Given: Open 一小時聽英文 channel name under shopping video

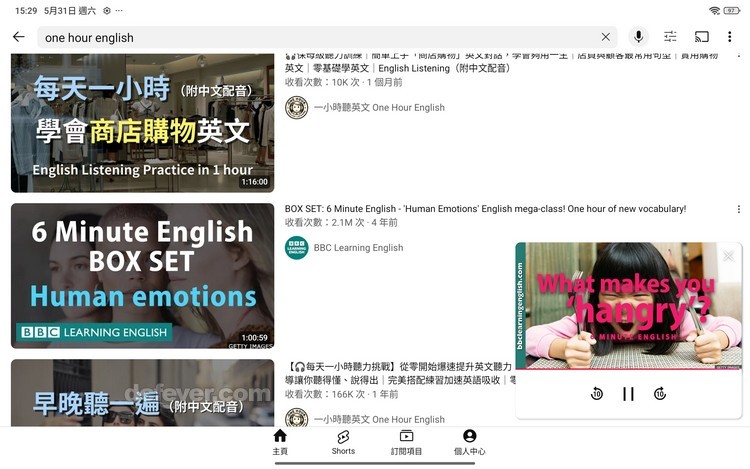Looking at the screenshot, I should pos(379,108).
